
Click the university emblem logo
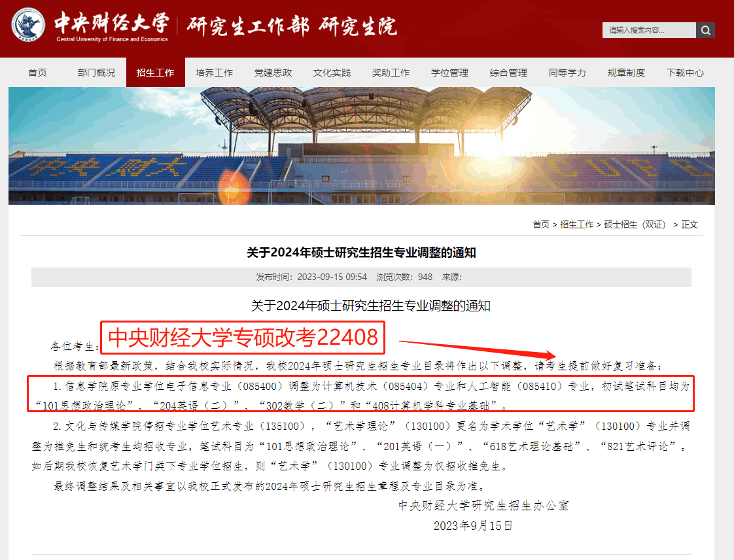(x=29, y=25)
